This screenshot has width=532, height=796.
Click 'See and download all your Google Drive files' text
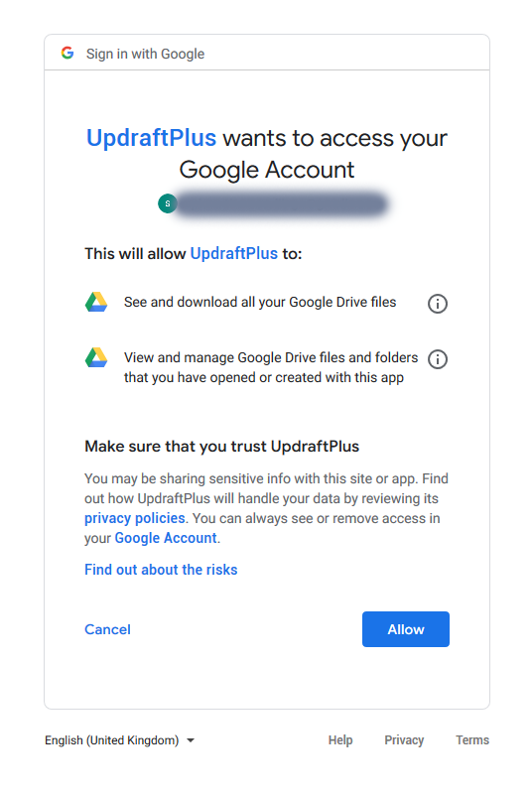click(x=260, y=302)
